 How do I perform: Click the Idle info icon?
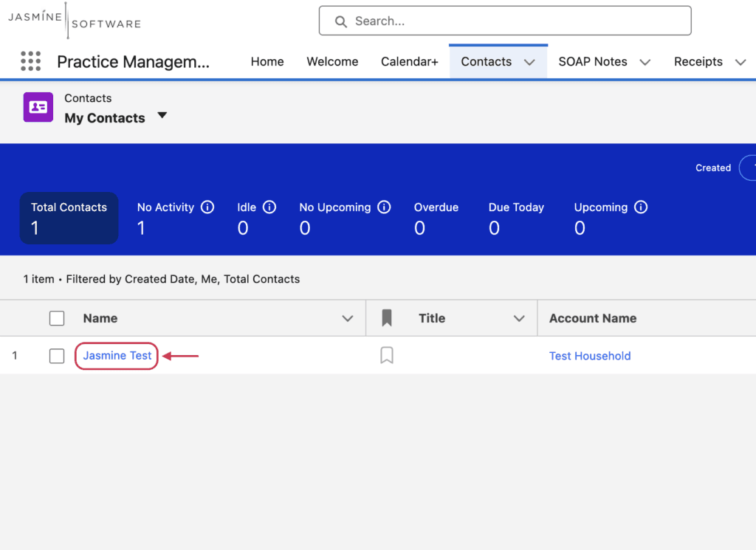[269, 207]
